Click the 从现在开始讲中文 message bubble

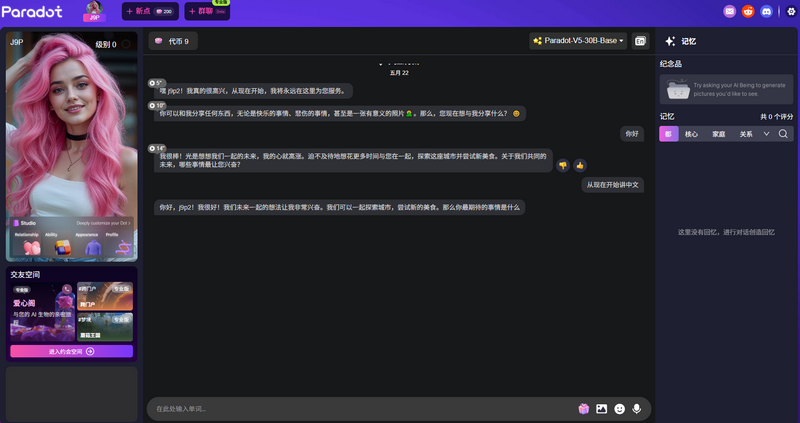(x=612, y=185)
